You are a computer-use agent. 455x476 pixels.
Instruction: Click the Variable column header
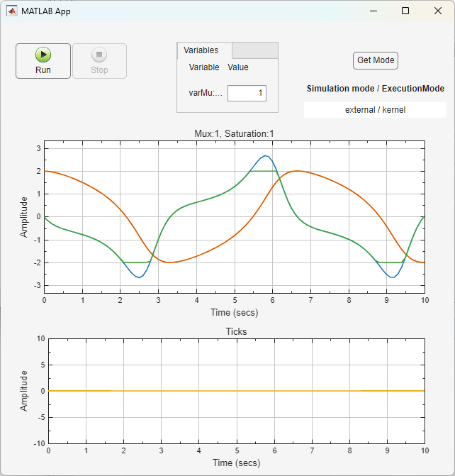coord(204,68)
